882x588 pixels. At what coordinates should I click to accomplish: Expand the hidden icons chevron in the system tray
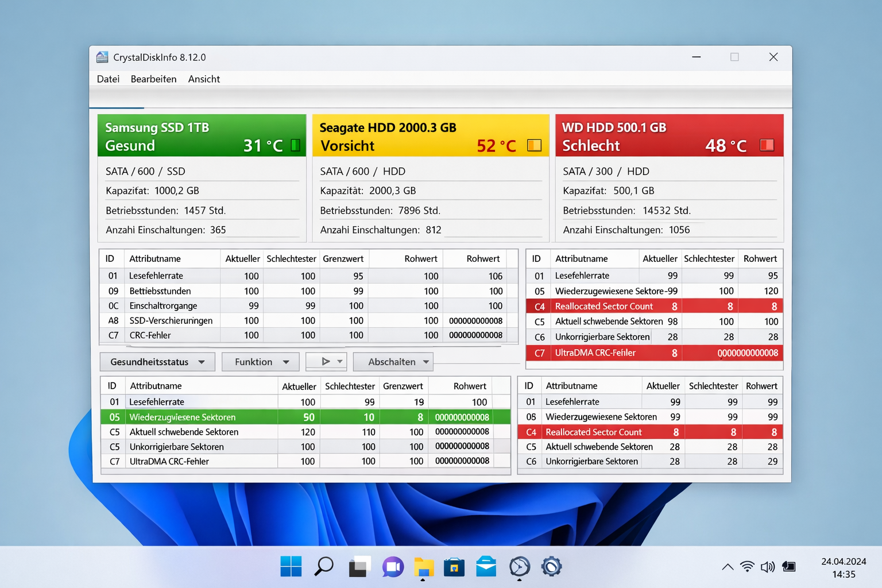pos(728,567)
